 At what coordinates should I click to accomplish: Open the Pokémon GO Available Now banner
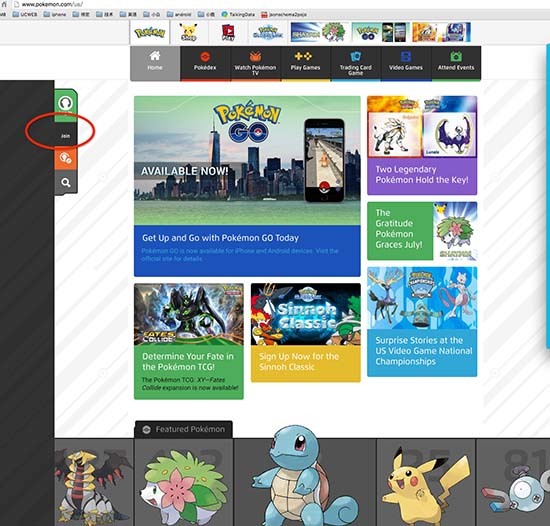(247, 161)
